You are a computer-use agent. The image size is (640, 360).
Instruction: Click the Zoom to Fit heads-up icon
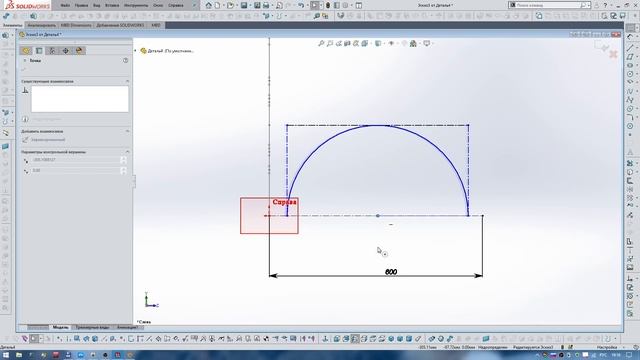(x=321, y=43)
